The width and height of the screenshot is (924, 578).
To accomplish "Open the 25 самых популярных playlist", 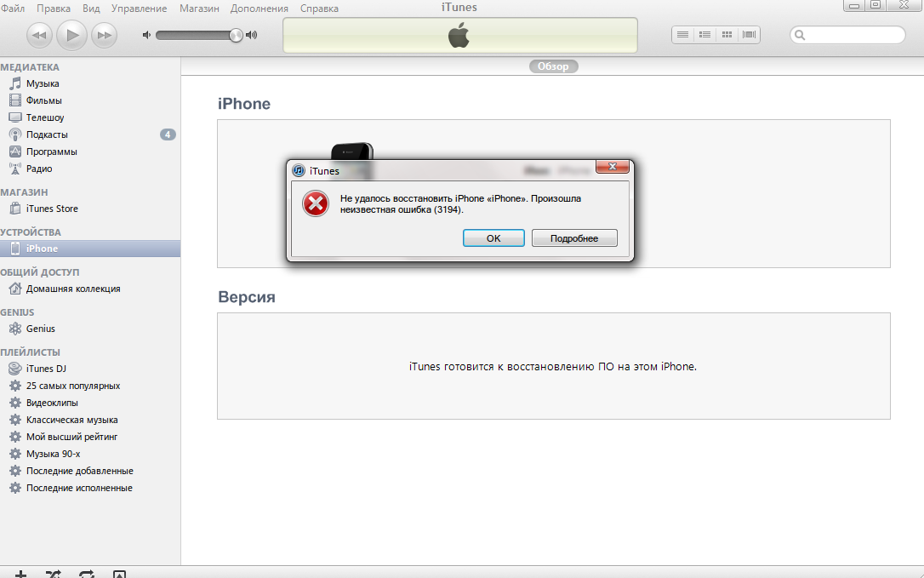I will point(73,386).
